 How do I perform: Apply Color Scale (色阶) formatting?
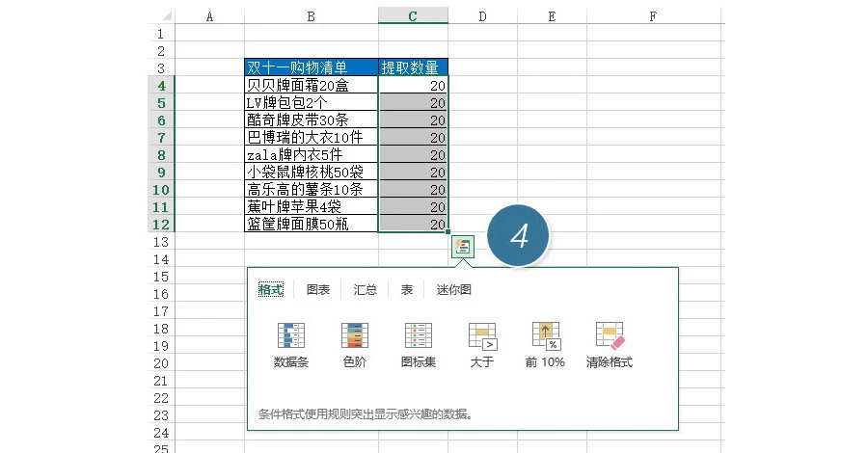pos(355,346)
